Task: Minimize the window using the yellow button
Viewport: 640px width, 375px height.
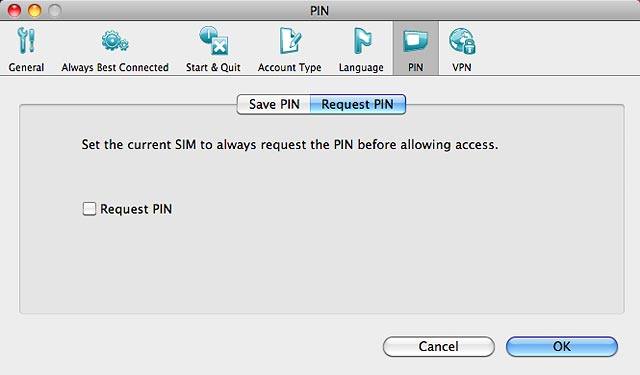Action: pyautogui.click(x=34, y=10)
